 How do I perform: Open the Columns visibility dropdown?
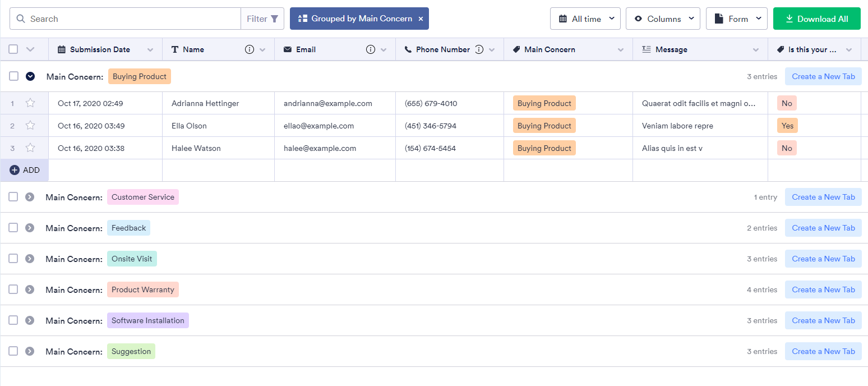click(x=663, y=19)
